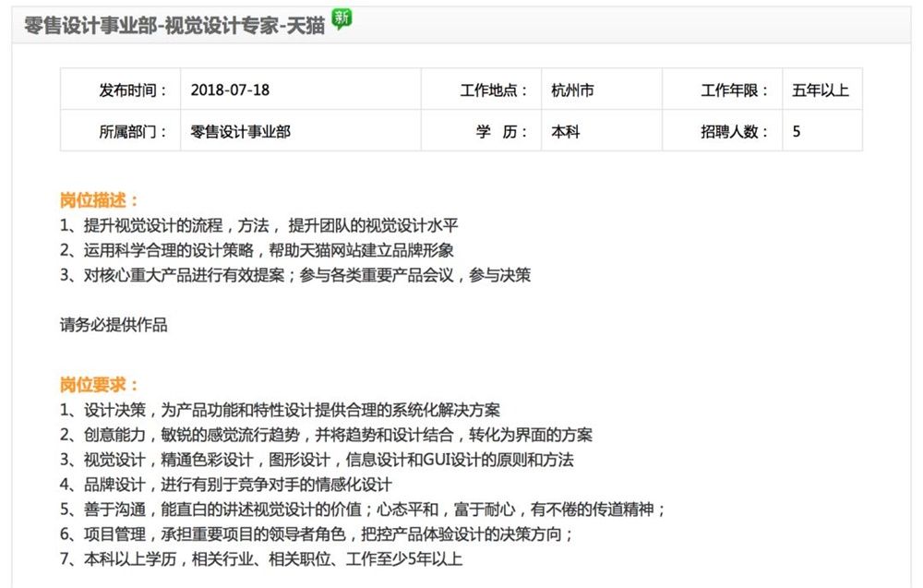Click requirement 3 about 视觉设计 and GUI
923x588 pixels.
tap(317, 459)
